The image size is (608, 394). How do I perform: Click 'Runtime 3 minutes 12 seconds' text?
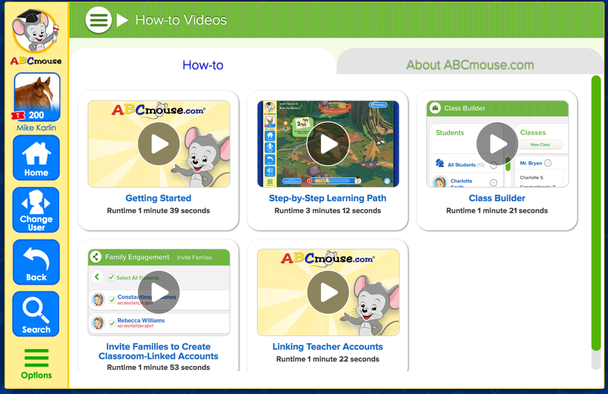click(x=328, y=211)
